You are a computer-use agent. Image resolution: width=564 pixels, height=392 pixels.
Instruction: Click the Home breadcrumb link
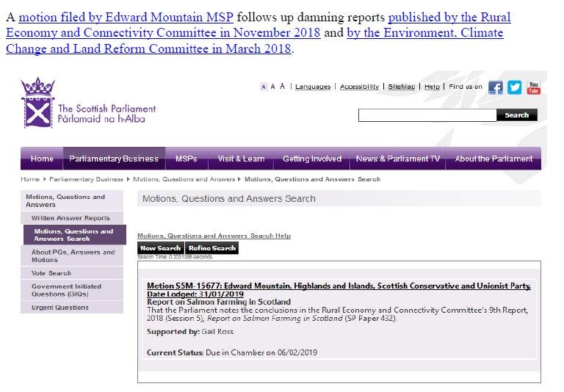[30, 179]
